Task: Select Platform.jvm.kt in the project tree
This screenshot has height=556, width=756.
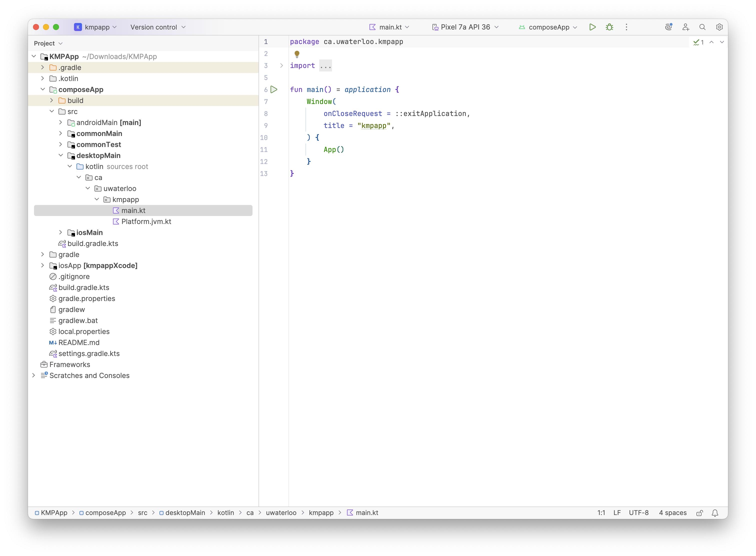Action: [x=146, y=221]
